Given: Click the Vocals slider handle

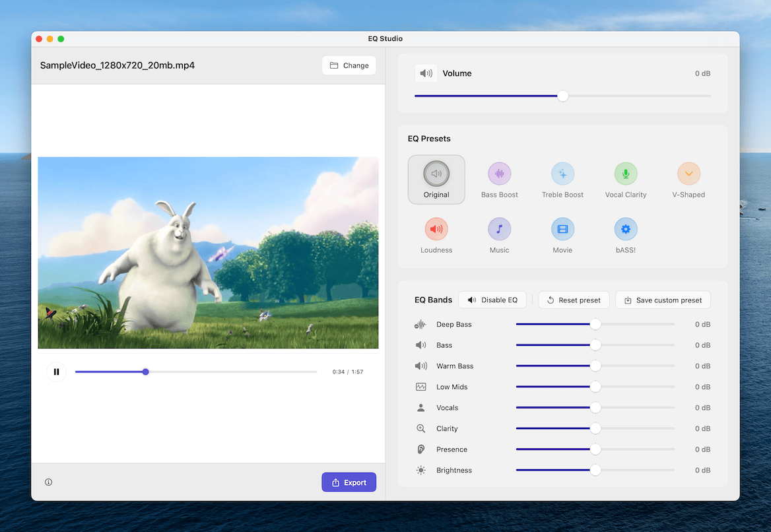Looking at the screenshot, I should 595,408.
